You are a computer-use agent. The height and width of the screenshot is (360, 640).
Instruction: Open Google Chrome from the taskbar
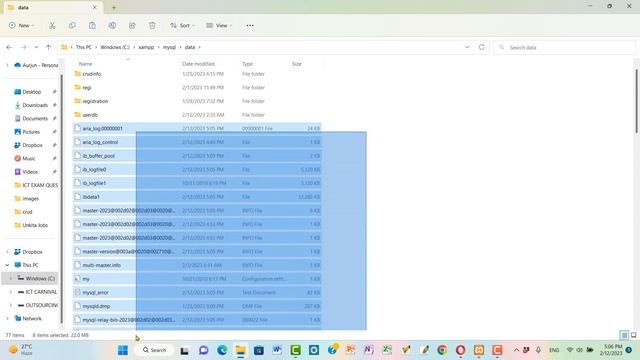(442, 350)
